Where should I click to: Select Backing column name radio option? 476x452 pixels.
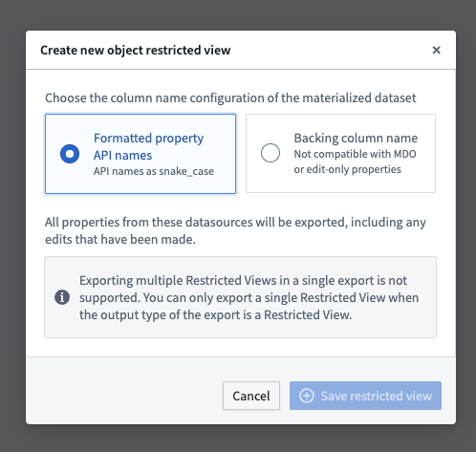click(x=270, y=153)
